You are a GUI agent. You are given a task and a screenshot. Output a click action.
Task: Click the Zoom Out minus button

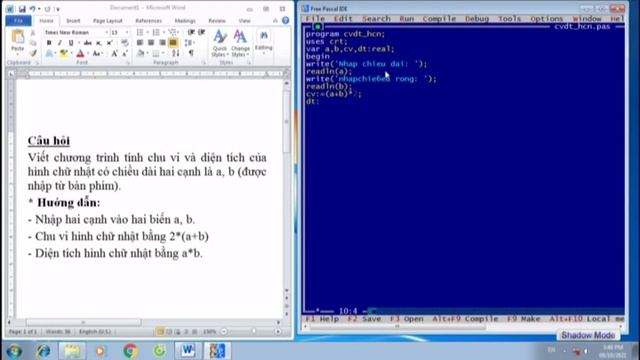coord(224,331)
